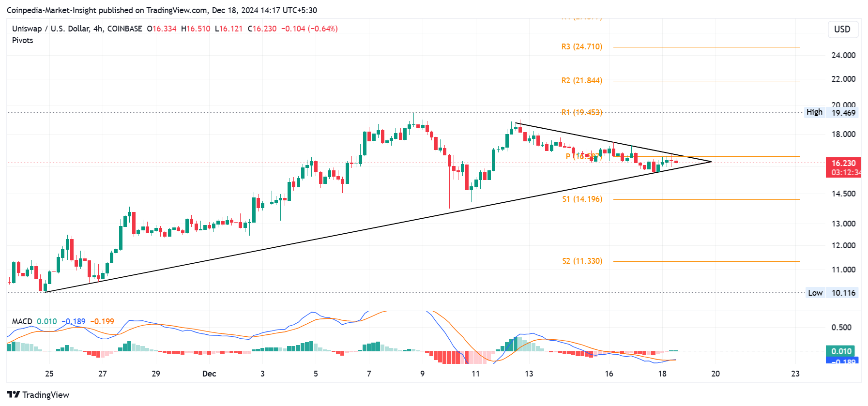Click the R3 (24.710) pivot label
The image size is (868, 406).
582,46
